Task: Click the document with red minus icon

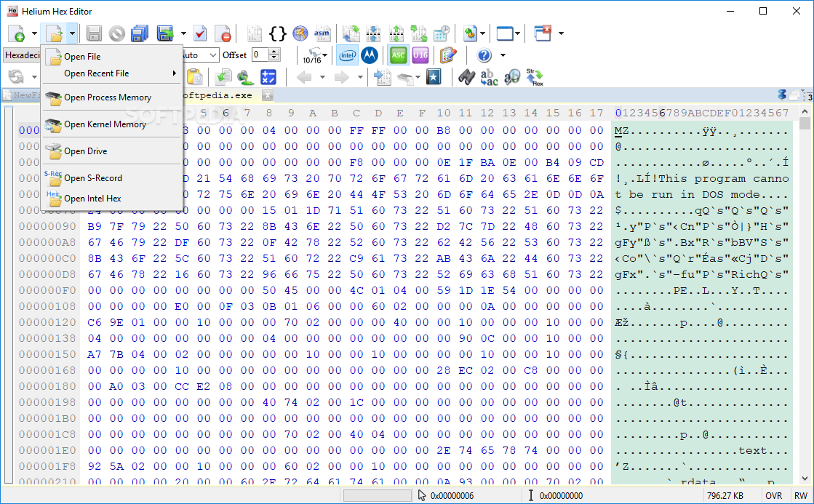Action: tap(223, 33)
